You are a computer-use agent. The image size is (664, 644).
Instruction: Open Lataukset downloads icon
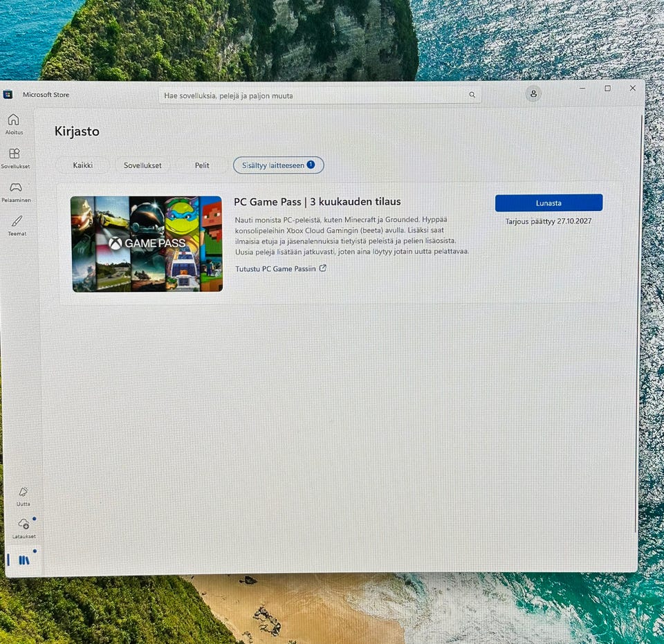pos(24,524)
